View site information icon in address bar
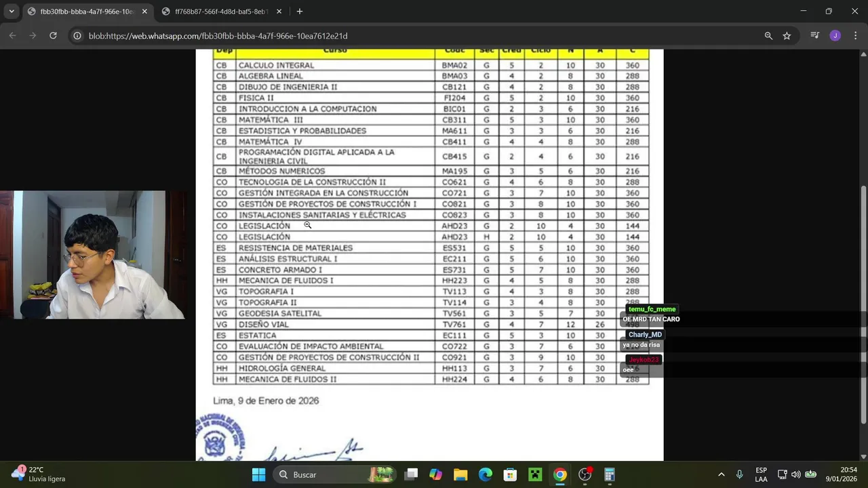 77,36
